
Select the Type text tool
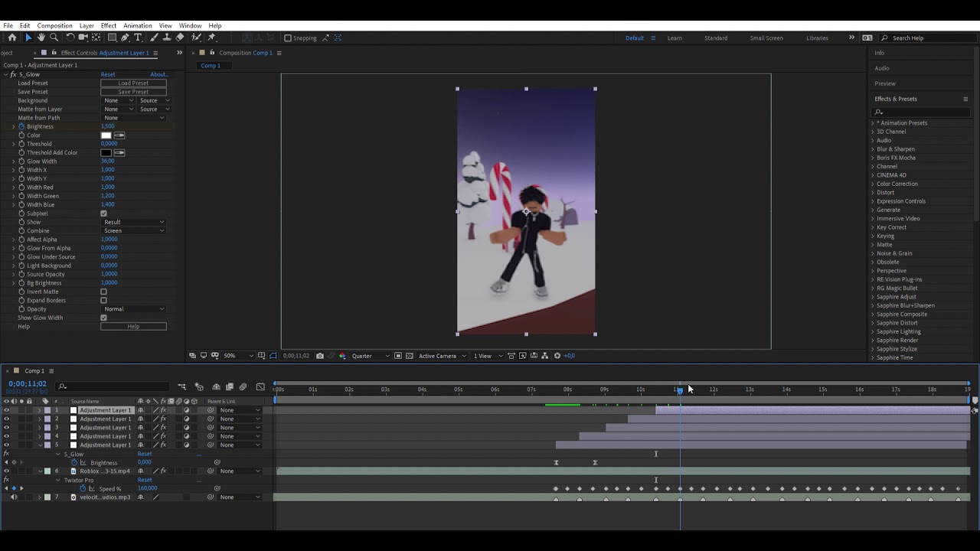138,37
